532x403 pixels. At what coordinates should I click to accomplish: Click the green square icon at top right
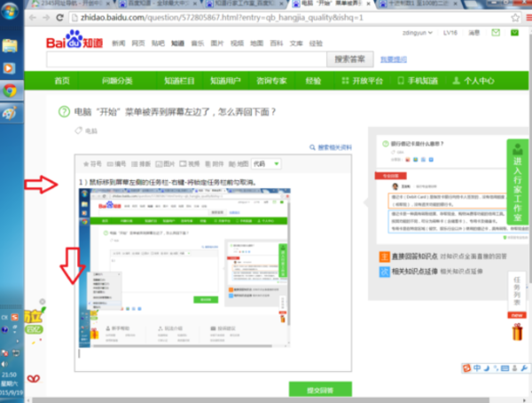[514, 33]
